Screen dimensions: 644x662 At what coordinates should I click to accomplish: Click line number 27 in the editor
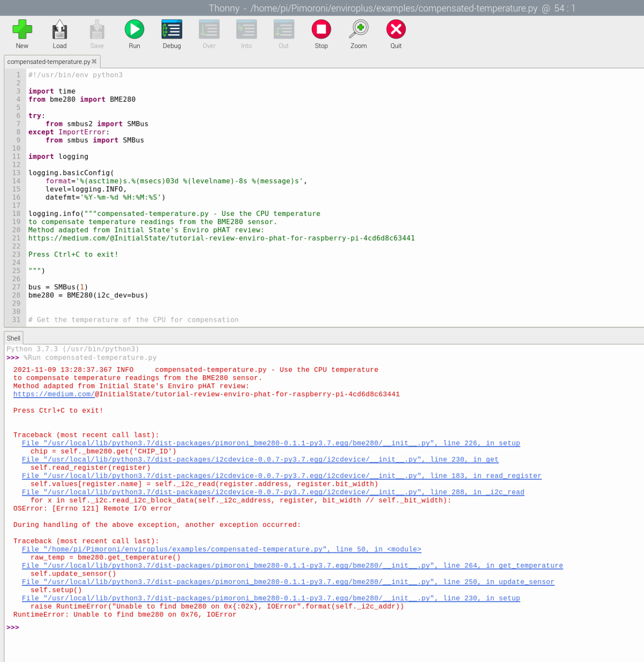pos(16,287)
